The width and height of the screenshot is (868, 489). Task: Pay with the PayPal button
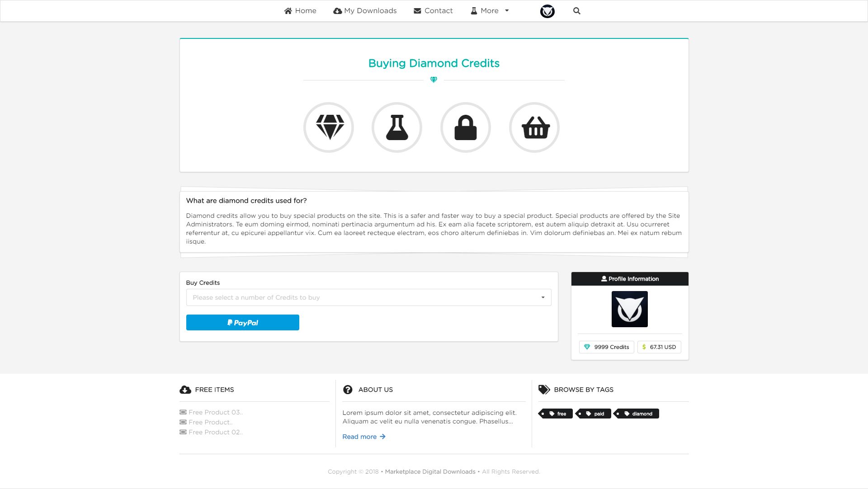(x=242, y=323)
